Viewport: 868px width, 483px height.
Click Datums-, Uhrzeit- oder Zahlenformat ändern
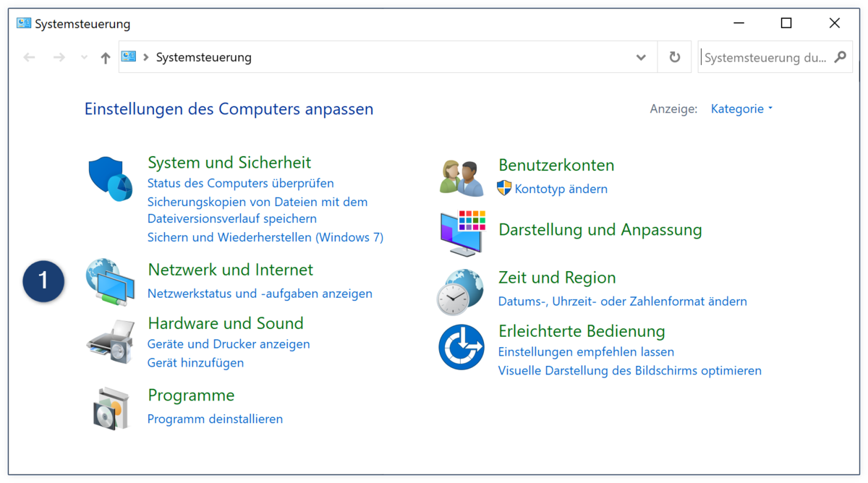623,302
